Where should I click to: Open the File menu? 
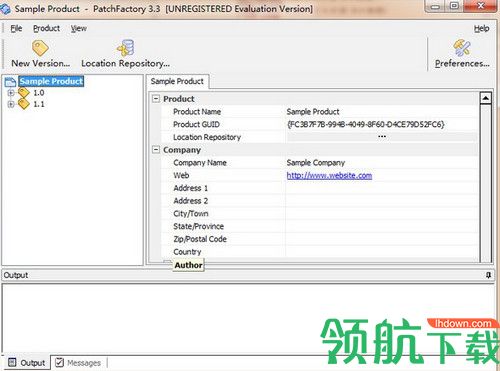coord(16,28)
